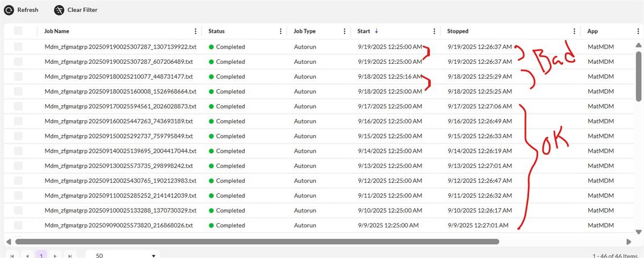Viewport: 644px width, 258px height.
Task: Click job name ending 2141412039.txt
Action: (x=120, y=196)
